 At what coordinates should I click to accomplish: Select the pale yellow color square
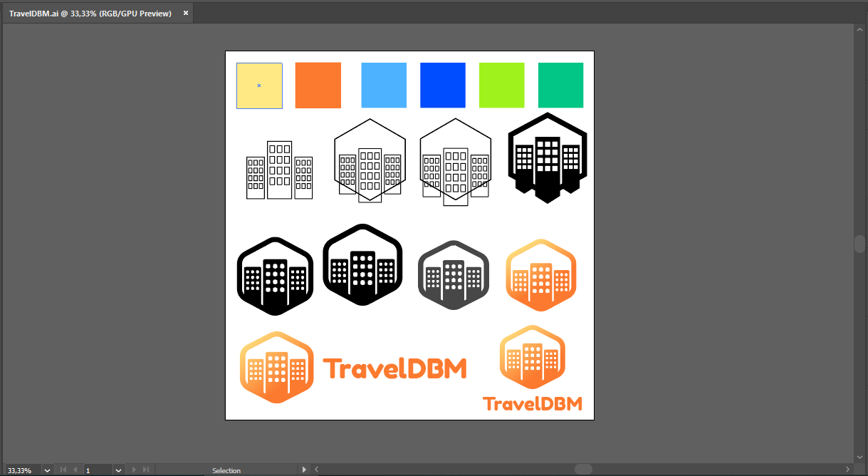coord(259,86)
